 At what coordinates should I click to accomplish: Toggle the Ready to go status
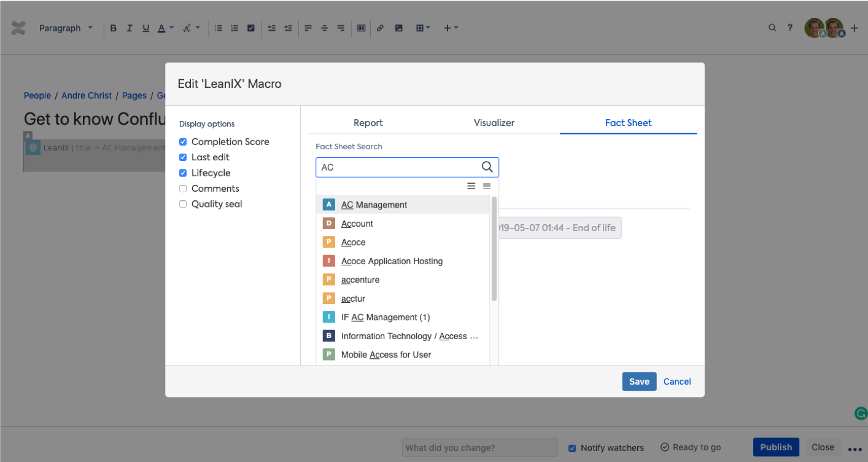pyautogui.click(x=691, y=447)
